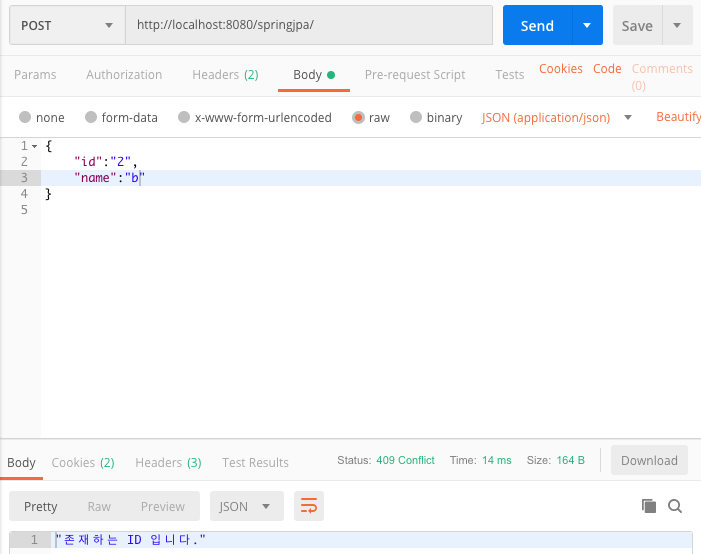Click the response text "존재하는 ID 입니다."

pyautogui.click(x=130, y=539)
